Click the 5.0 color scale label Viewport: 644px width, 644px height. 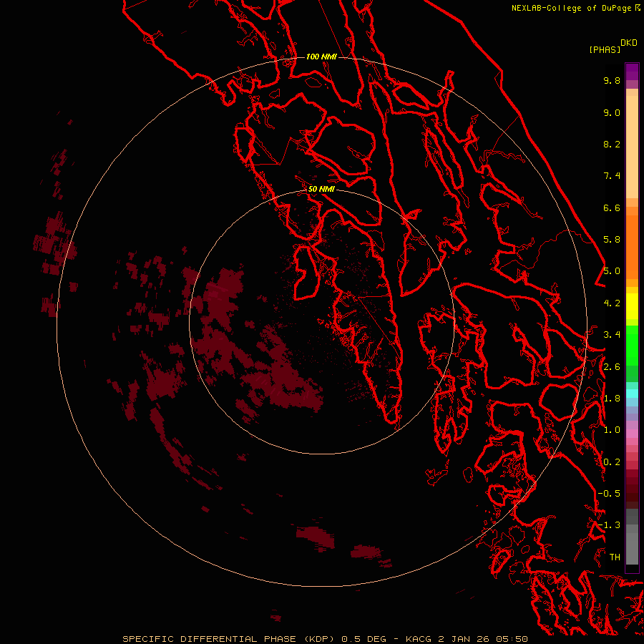pyautogui.click(x=612, y=271)
